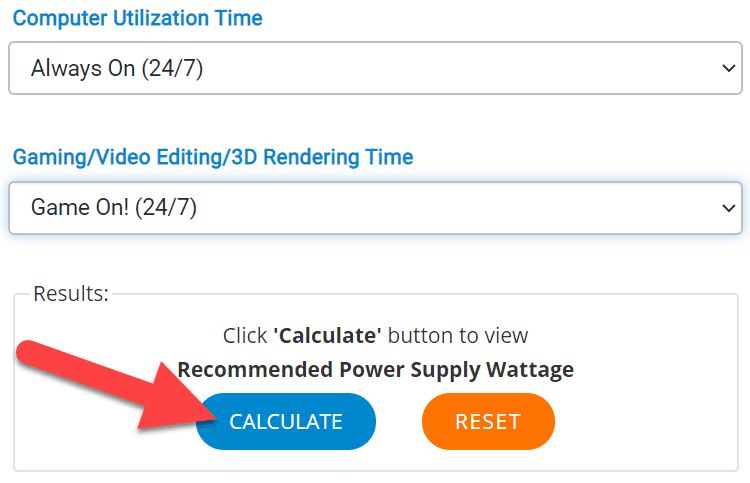Screen dimensions: 750x483
Task: Click the Results: legend heading
Action: (x=71, y=294)
